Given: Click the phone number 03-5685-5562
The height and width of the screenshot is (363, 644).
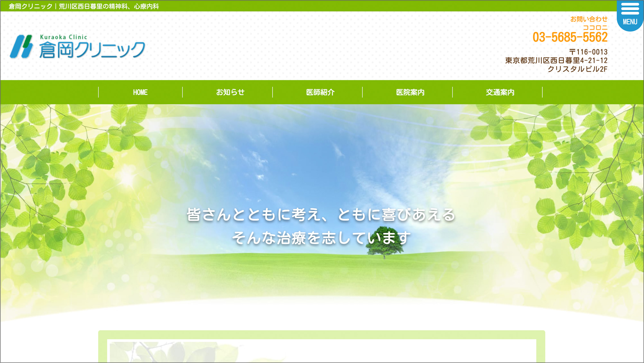Looking at the screenshot, I should click(x=570, y=37).
